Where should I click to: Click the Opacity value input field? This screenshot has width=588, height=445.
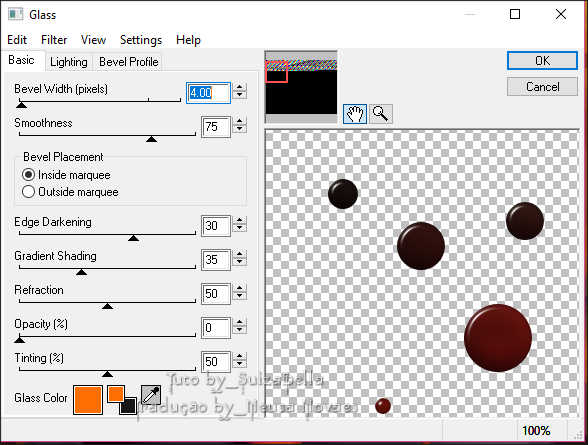coord(216,328)
